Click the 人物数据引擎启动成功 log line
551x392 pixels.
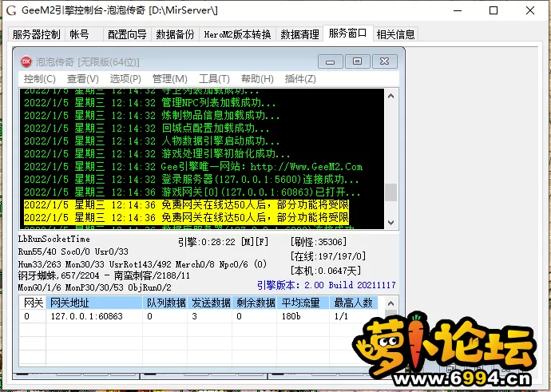pyautogui.click(x=152, y=141)
